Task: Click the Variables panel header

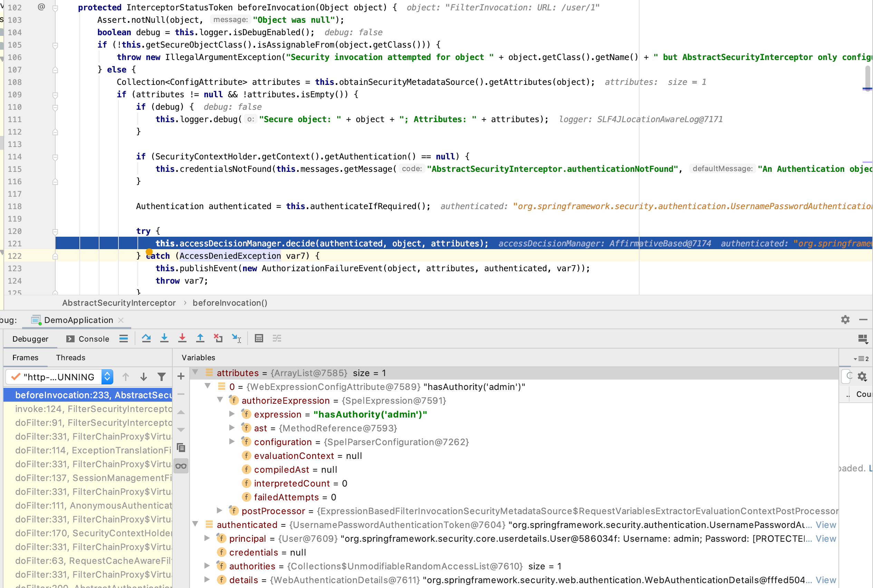Action: tap(199, 358)
